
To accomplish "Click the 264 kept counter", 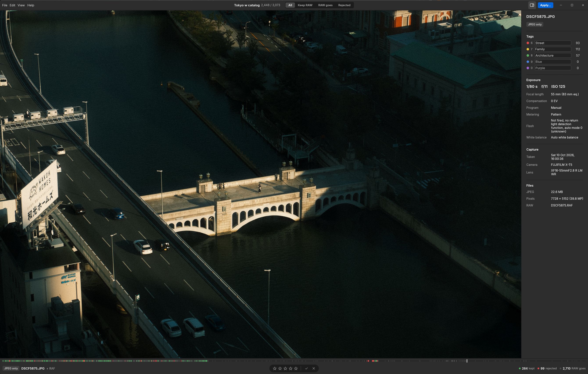I will point(527,368).
